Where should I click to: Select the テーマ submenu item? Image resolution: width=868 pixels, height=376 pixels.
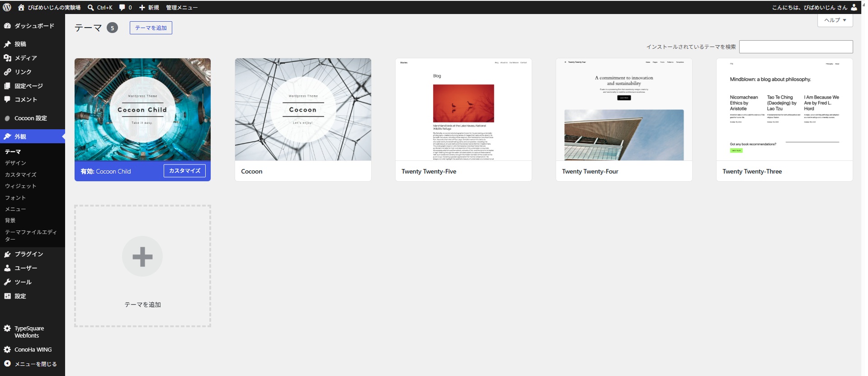tap(13, 152)
